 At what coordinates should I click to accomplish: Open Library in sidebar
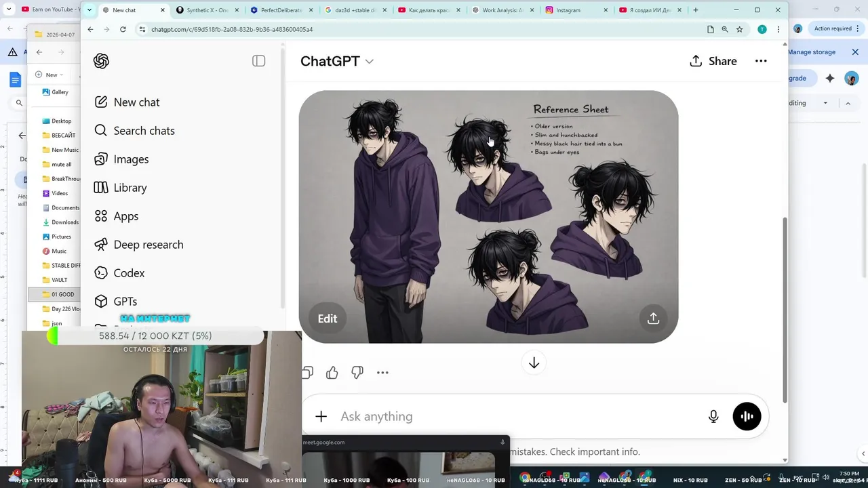pyautogui.click(x=121, y=188)
